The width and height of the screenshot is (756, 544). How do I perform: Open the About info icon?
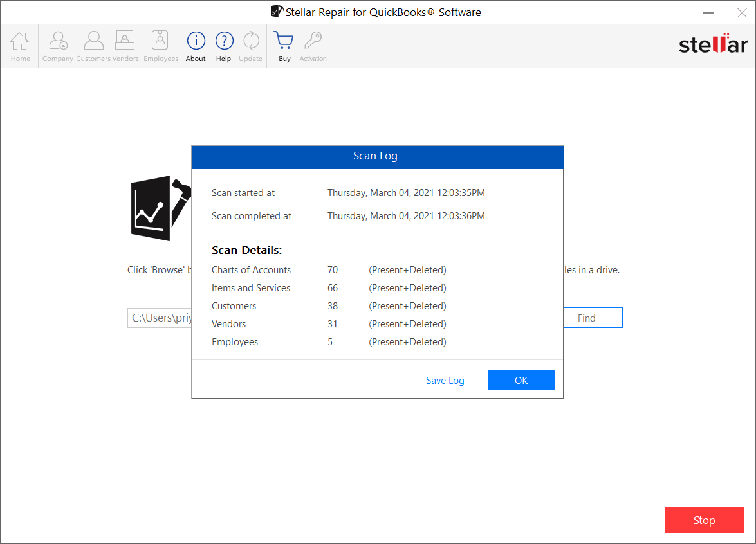point(196,46)
